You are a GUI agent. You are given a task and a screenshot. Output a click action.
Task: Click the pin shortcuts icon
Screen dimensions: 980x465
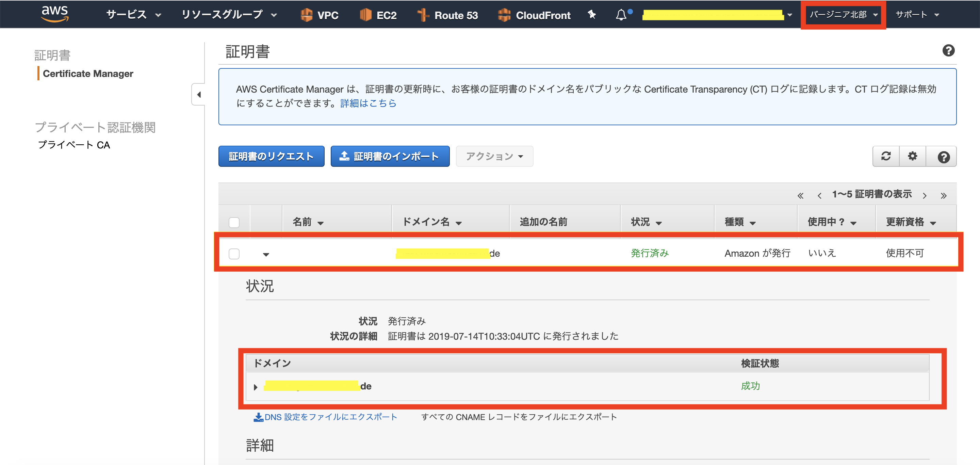pyautogui.click(x=592, y=14)
